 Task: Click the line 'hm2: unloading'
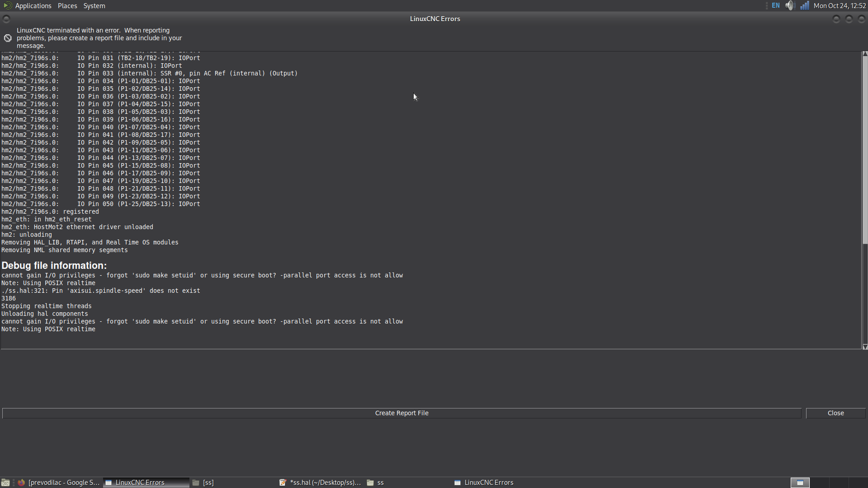click(x=27, y=235)
